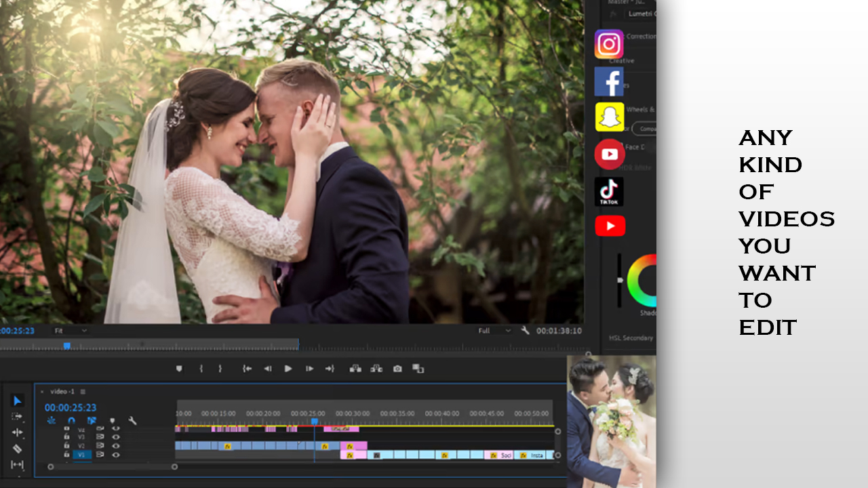Toggle timeline Snap magnet icon
The height and width of the screenshot is (488, 868).
[x=71, y=421]
